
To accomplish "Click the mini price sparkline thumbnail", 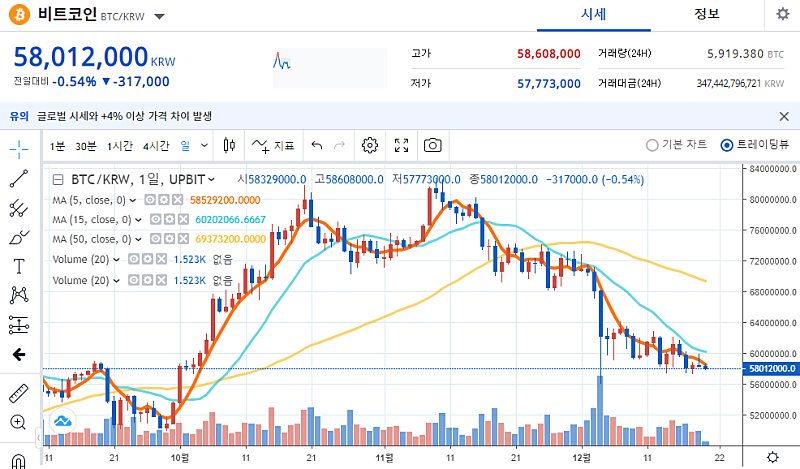I will coord(330,68).
